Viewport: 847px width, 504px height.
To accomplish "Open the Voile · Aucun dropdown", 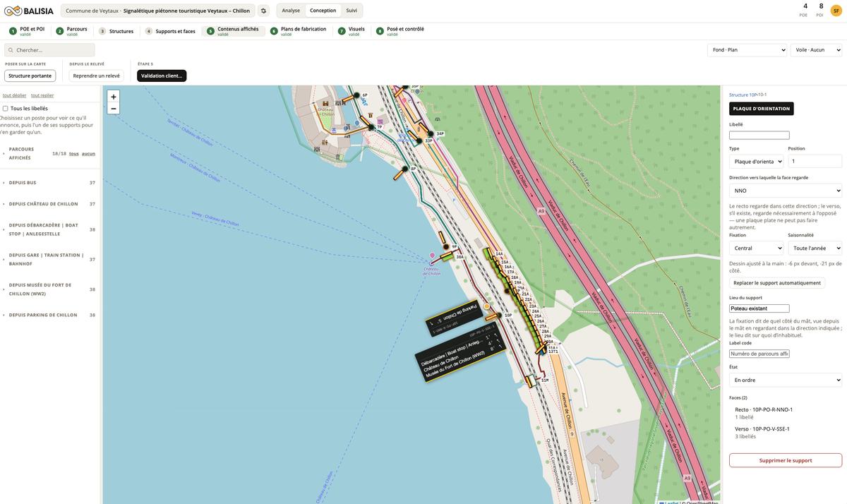I will [x=816, y=50].
